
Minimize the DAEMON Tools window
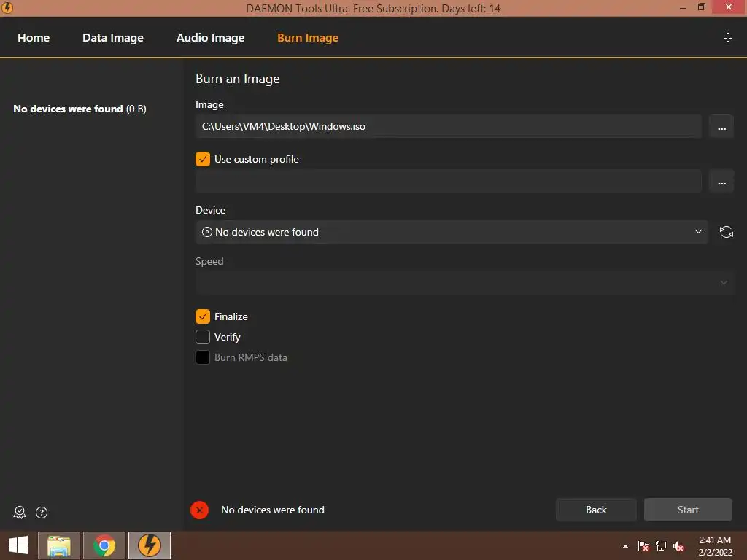point(683,7)
